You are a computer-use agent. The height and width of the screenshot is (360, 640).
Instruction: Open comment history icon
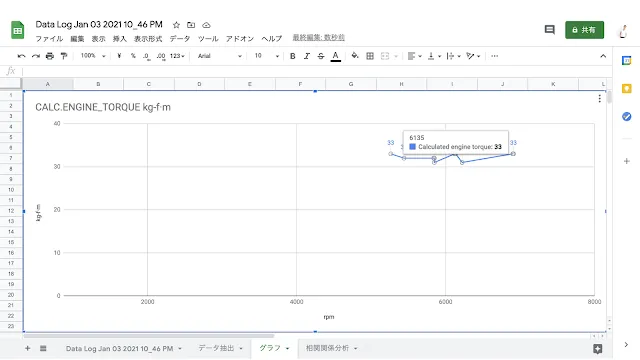(x=549, y=29)
